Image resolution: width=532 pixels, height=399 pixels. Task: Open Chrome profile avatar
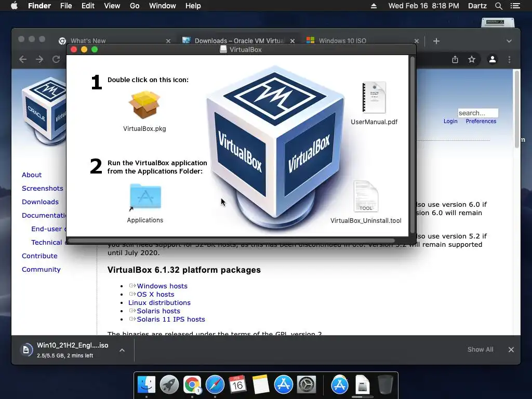click(x=493, y=59)
